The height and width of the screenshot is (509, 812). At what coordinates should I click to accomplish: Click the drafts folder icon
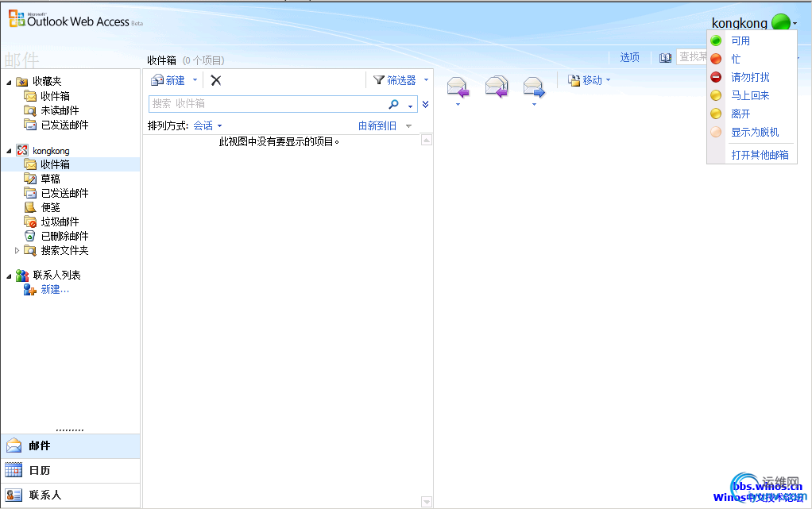coord(30,179)
